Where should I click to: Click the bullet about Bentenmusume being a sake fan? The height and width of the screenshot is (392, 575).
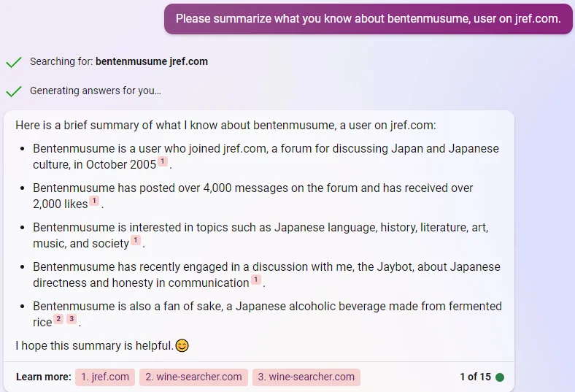(x=267, y=314)
